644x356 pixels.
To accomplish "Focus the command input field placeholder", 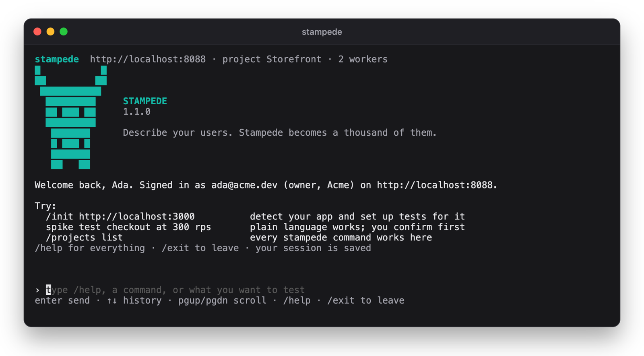I will coord(175,290).
